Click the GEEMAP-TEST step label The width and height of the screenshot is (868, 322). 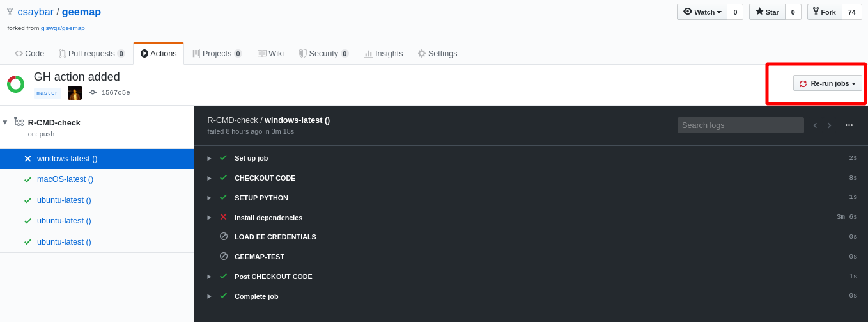point(260,257)
